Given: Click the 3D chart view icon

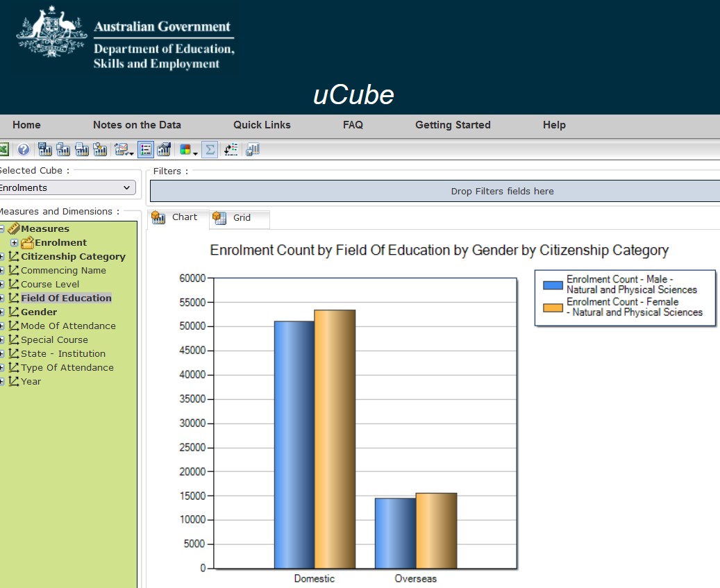Looking at the screenshot, I should (164, 150).
